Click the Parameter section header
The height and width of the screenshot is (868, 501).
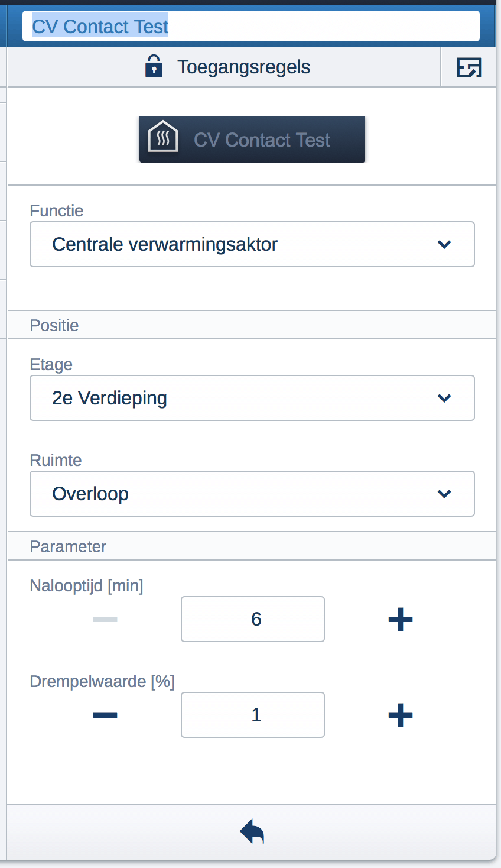(x=69, y=546)
